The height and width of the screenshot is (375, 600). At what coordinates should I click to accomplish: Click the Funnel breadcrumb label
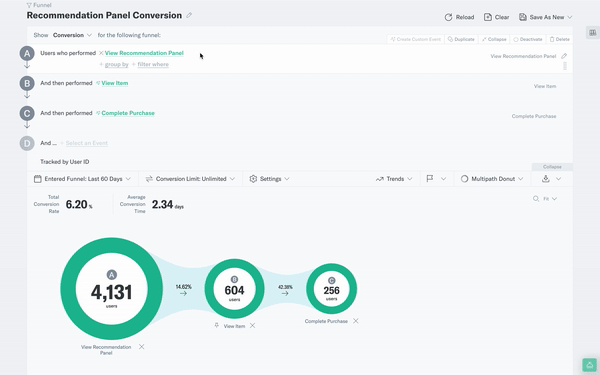[x=42, y=5]
